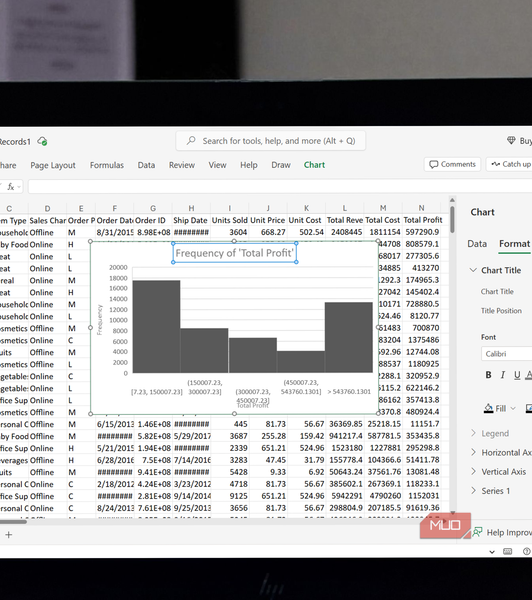Open the Fill color dropdown arrow
532x600 pixels.
pos(513,409)
